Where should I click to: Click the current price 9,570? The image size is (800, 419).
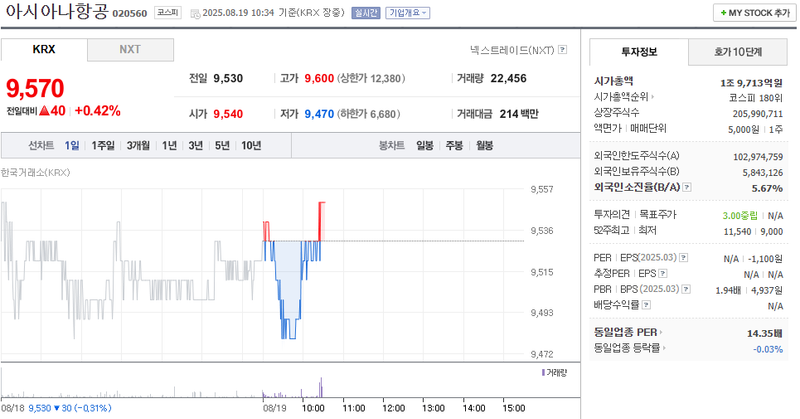tap(35, 88)
